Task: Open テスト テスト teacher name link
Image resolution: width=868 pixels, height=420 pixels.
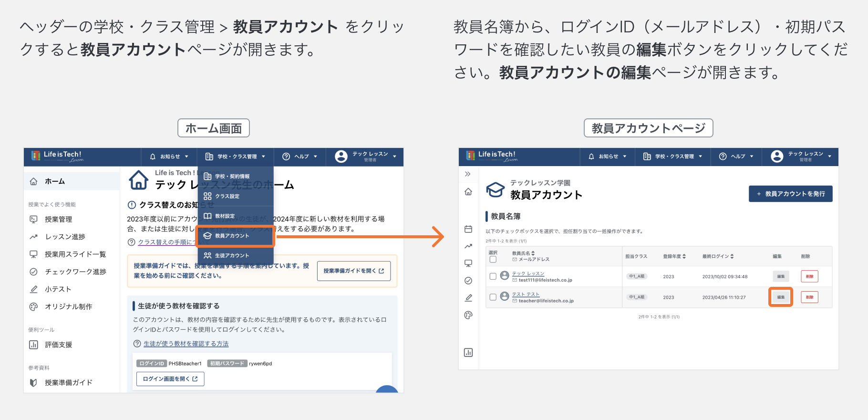Action: [526, 294]
